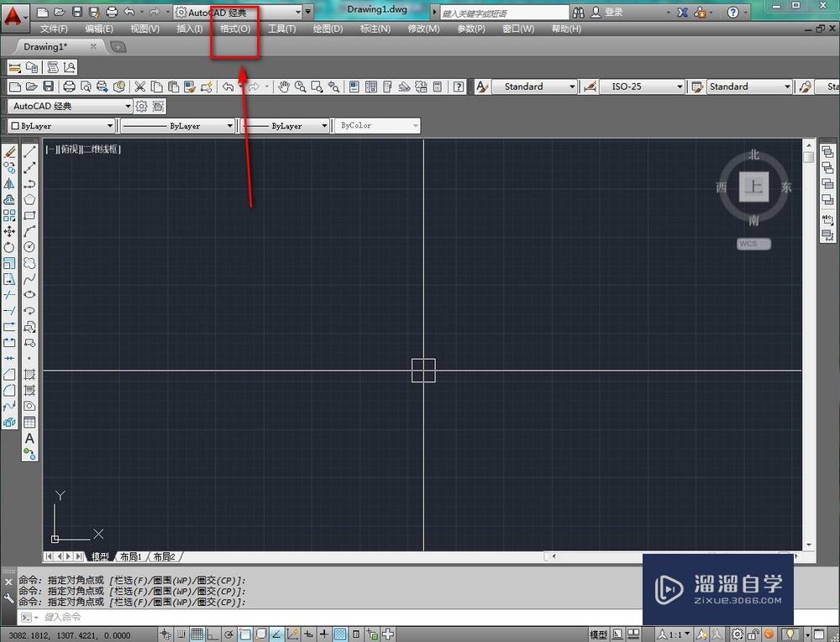Screen dimensions: 840x642
Task: Open the lineweight ByLayer dropdown
Action: (285, 126)
